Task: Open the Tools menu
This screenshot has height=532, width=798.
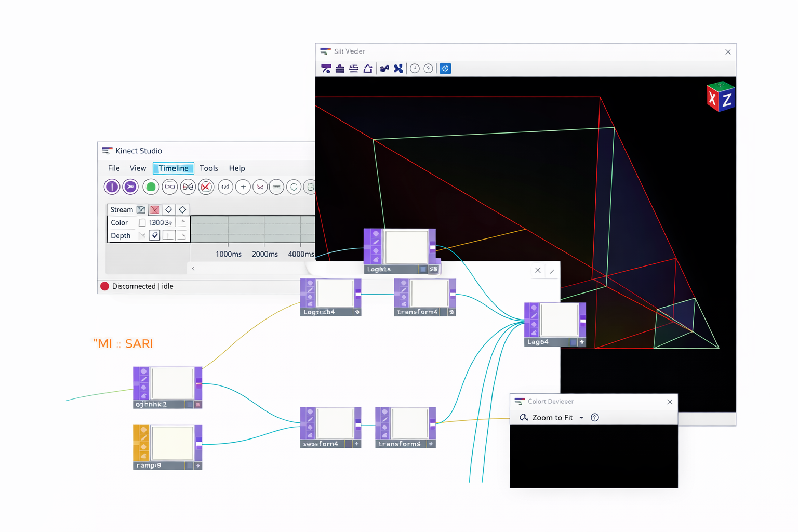Action: tap(208, 168)
